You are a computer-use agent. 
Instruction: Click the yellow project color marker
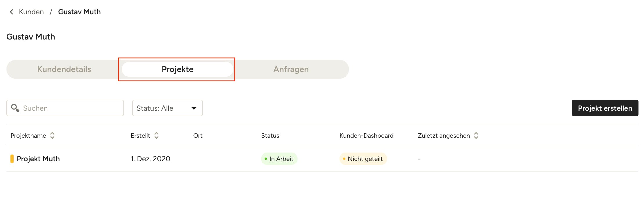(12, 159)
